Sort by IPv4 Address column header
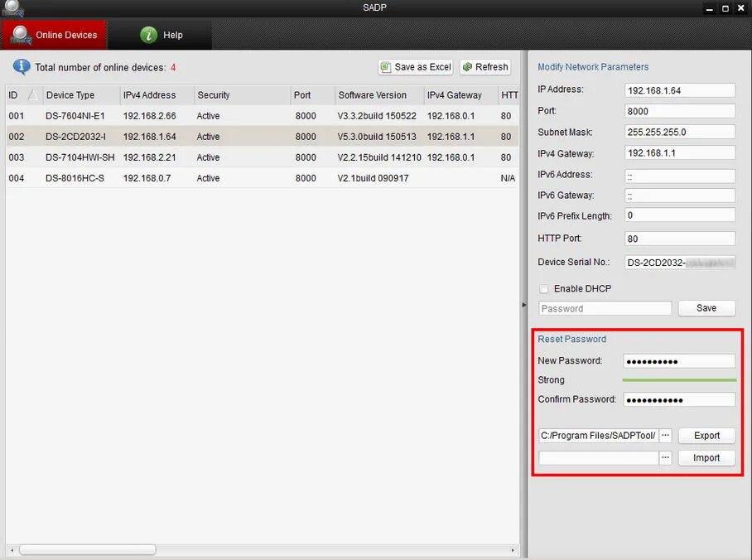The width and height of the screenshot is (752, 560). 157,95
